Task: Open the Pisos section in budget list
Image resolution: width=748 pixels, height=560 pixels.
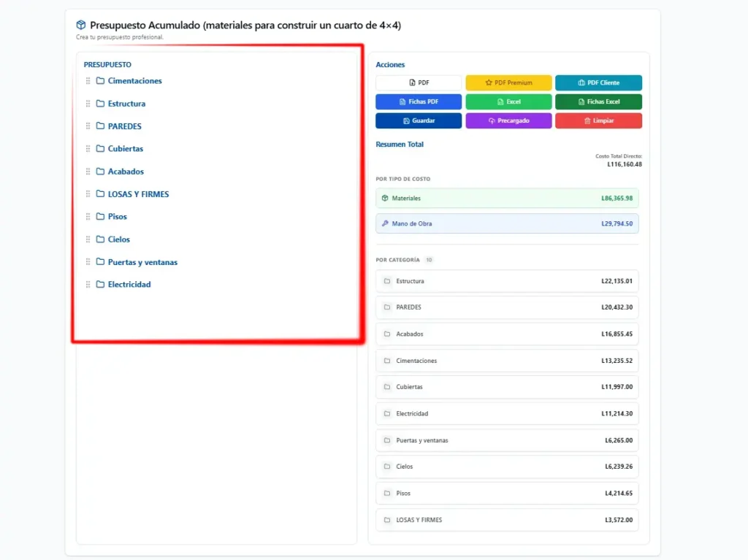Action: coord(117,217)
